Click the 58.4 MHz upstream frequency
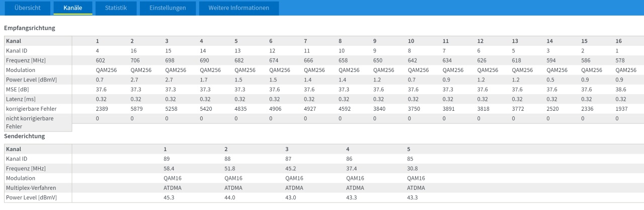This screenshot has height=210, width=644. click(x=169, y=168)
